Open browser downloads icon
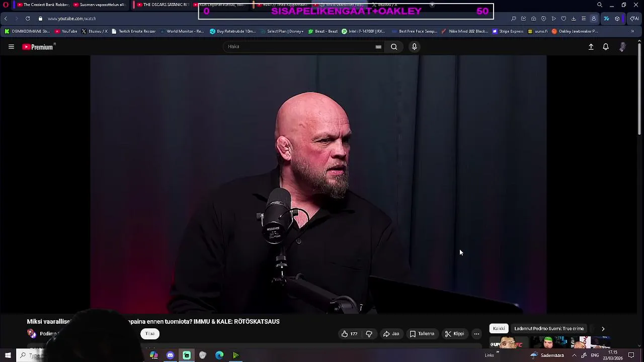This screenshot has height=362, width=644. coord(574,19)
